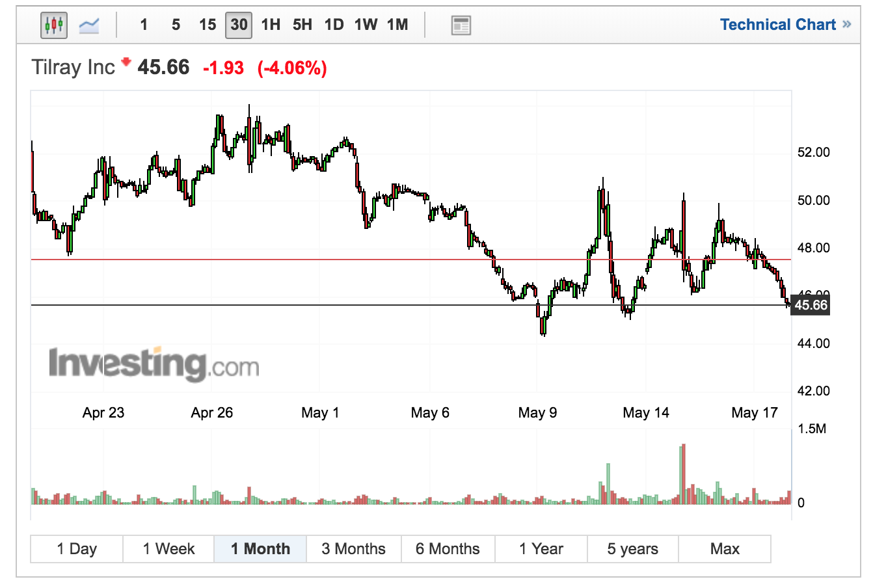873x588 pixels.
Task: Select the candlestick chart type icon
Action: pyautogui.click(x=54, y=25)
